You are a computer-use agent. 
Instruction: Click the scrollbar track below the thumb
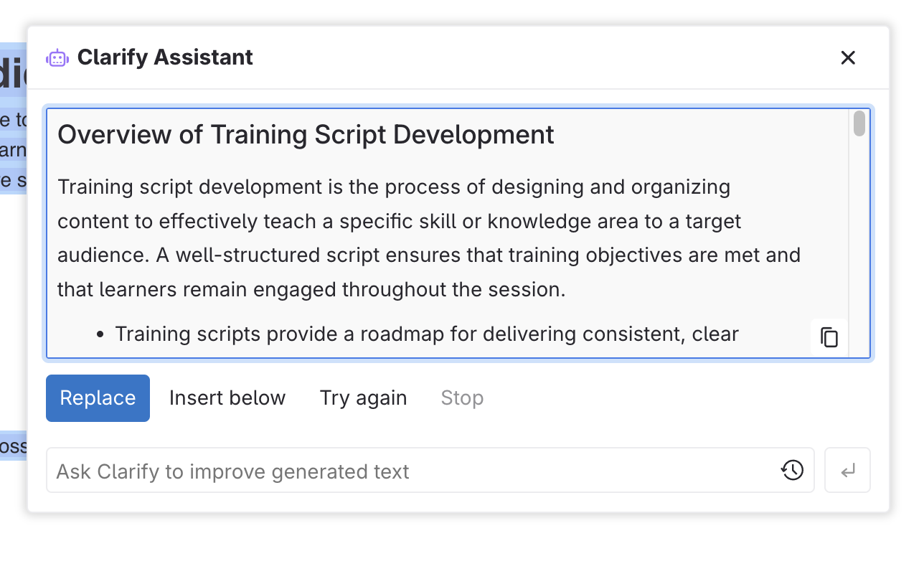[859, 251]
